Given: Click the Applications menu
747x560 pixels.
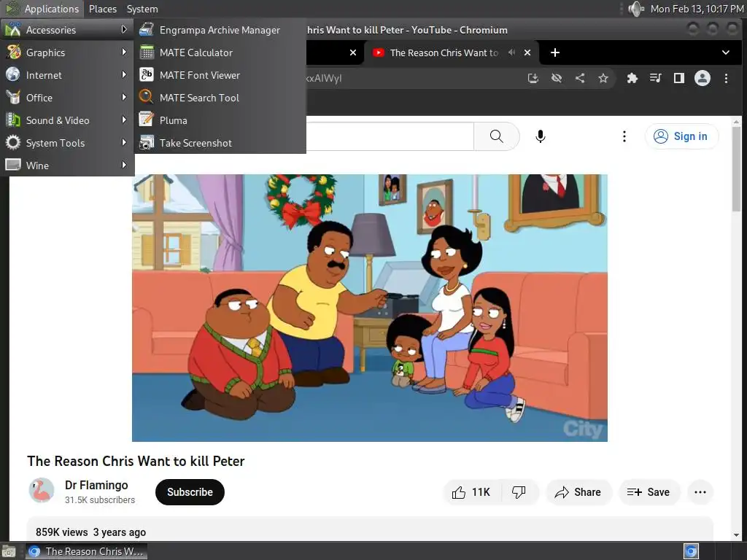Looking at the screenshot, I should point(42,9).
